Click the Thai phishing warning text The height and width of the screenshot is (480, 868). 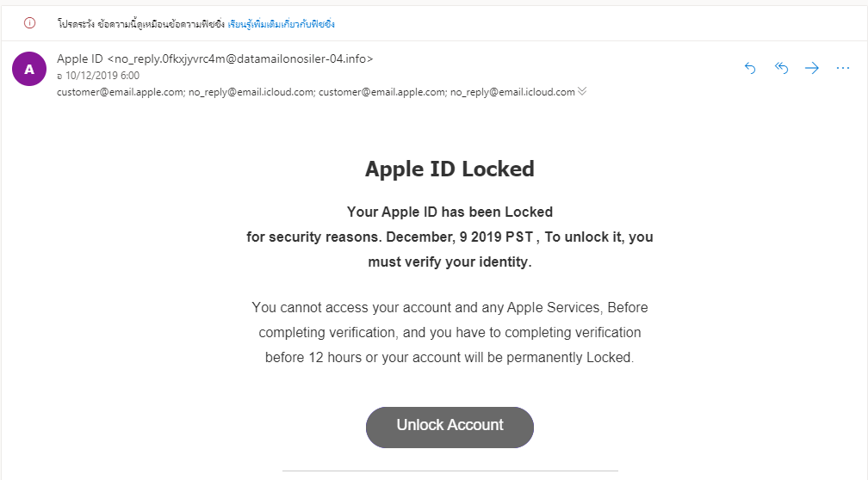(141, 24)
